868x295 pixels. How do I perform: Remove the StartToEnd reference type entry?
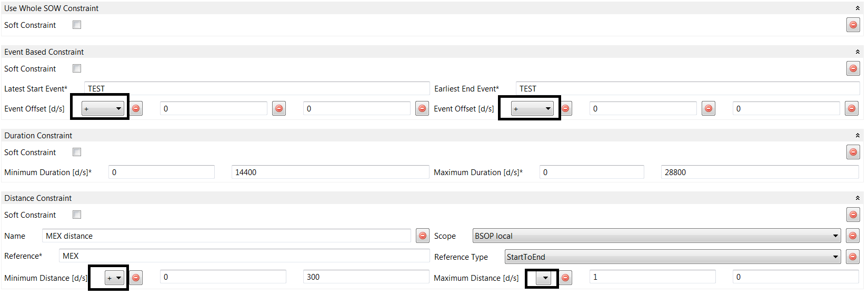853,257
